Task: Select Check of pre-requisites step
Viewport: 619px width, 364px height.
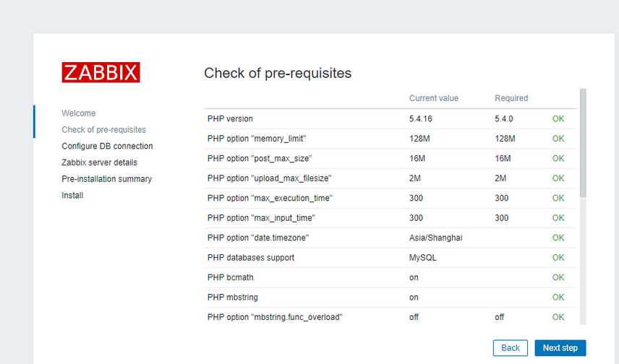Action: pyautogui.click(x=104, y=130)
